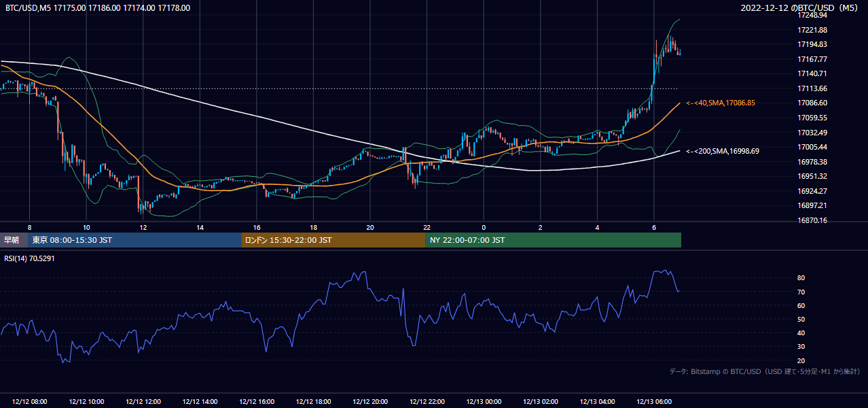This screenshot has height=408, width=868.
Task: Click the 12/12 10:00 time axis label
Action: coord(86,402)
